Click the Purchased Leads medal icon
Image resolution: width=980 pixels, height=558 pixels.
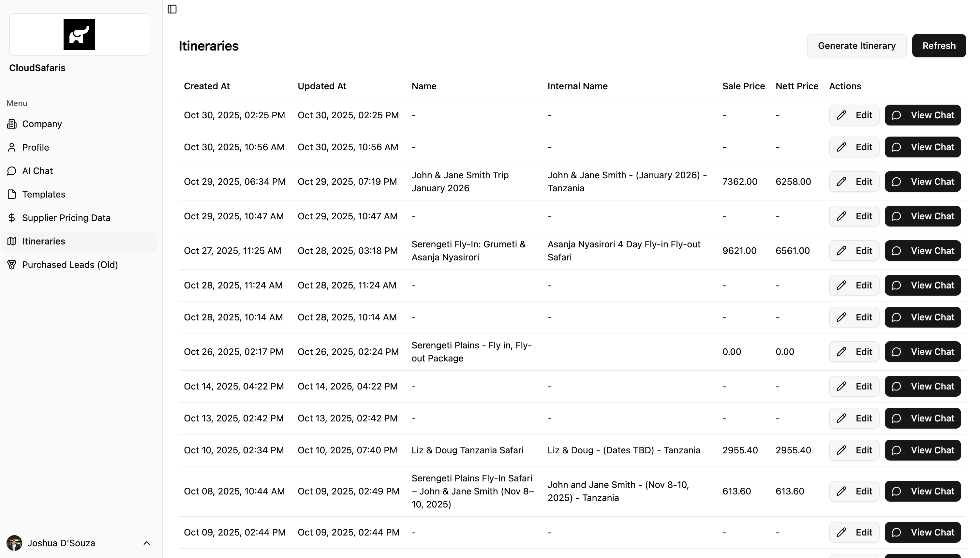coord(11,264)
